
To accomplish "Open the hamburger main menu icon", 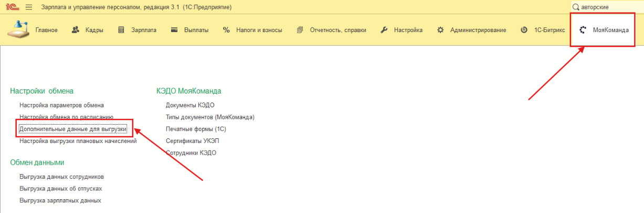I will pos(29,7).
